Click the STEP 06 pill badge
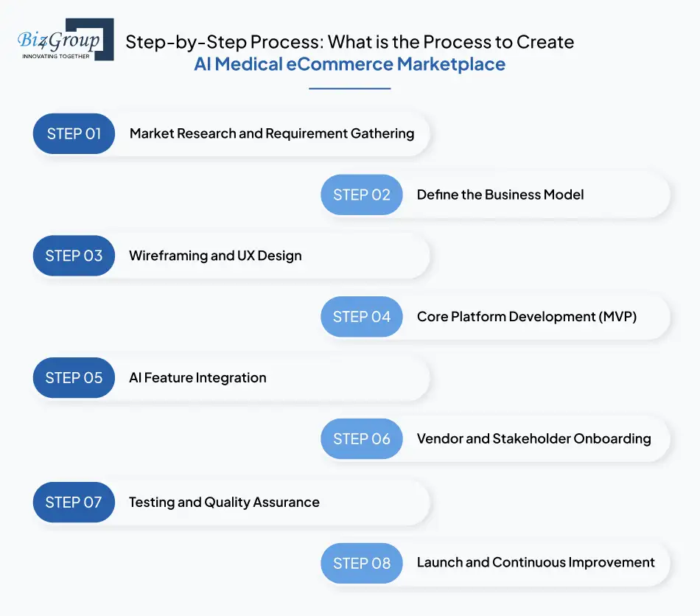 pos(362,438)
